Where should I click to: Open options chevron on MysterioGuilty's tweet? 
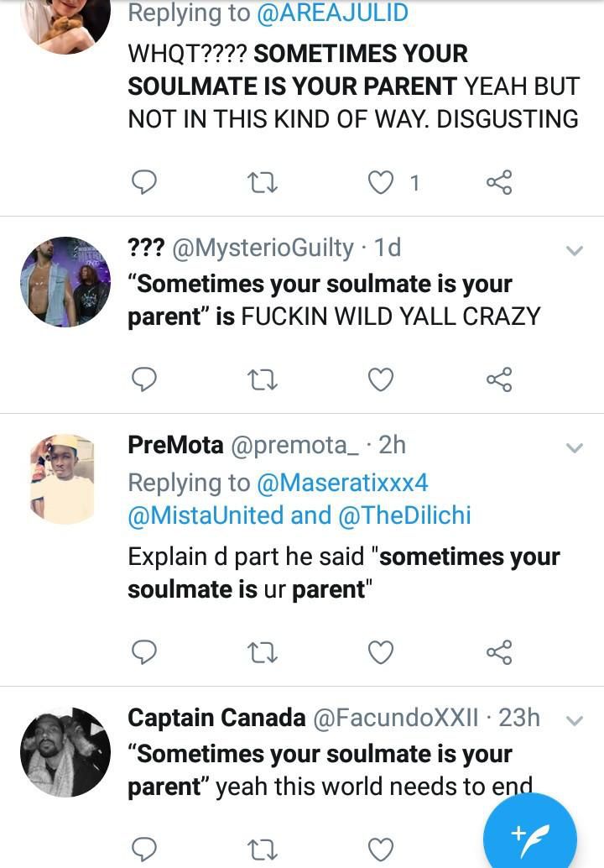[575, 251]
